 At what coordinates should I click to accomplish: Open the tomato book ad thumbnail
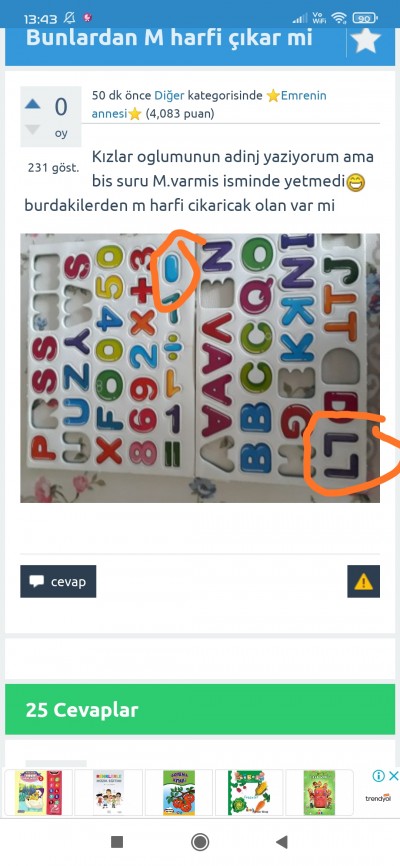coord(178,793)
